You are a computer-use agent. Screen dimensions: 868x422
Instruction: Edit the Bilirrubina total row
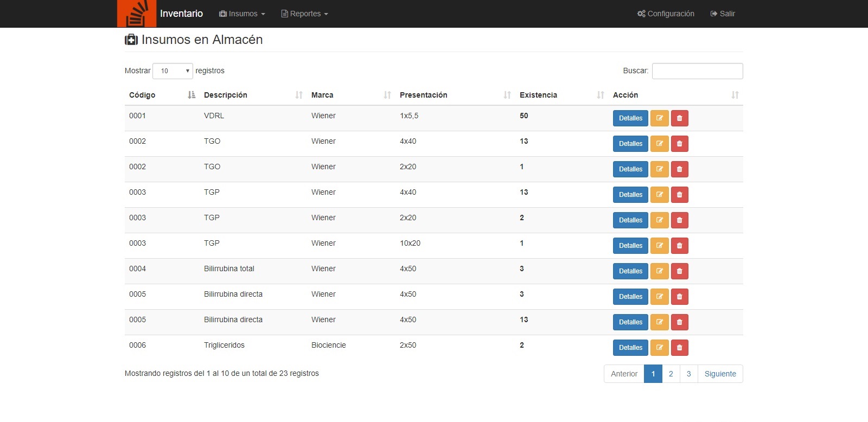660,271
